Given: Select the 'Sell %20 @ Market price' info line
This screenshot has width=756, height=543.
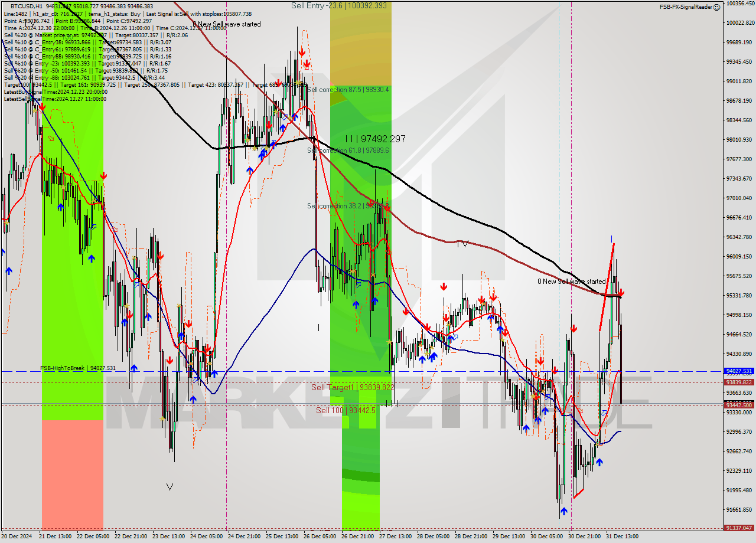Looking at the screenshot, I should tap(96, 35).
